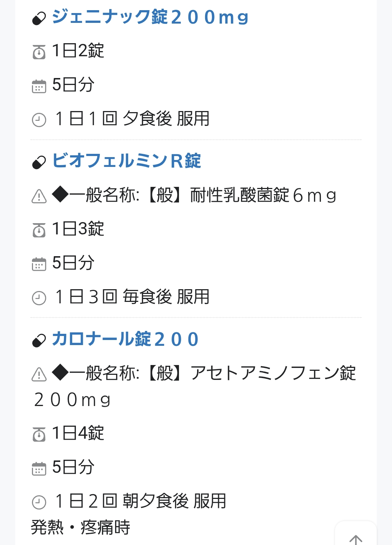Click the warning icon beside 耐性乳酸菌錠
This screenshot has width=392, height=545.
click(x=39, y=196)
